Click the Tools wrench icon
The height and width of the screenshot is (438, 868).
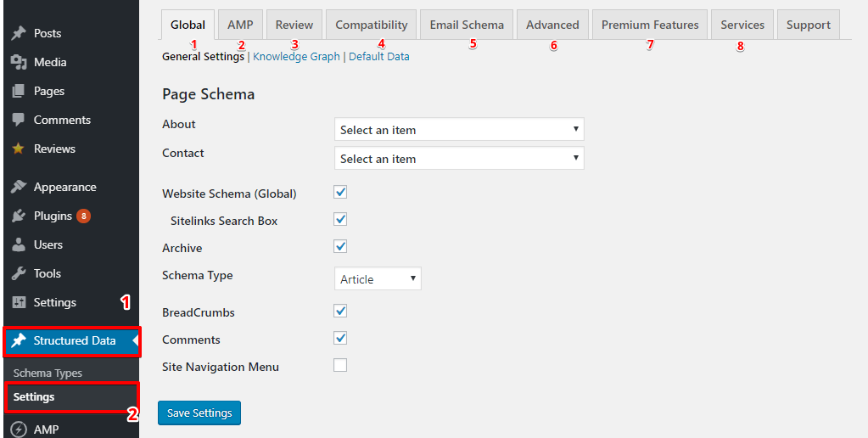[19, 273]
